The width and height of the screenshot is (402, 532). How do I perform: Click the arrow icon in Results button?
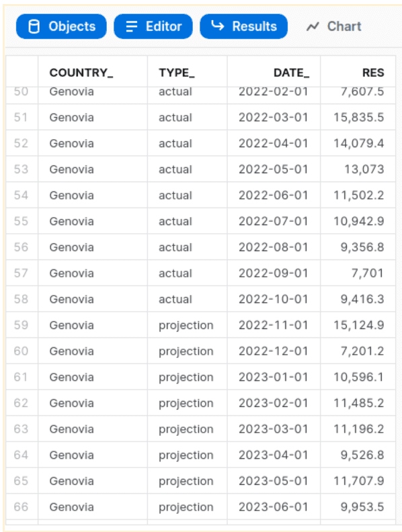coord(218,26)
